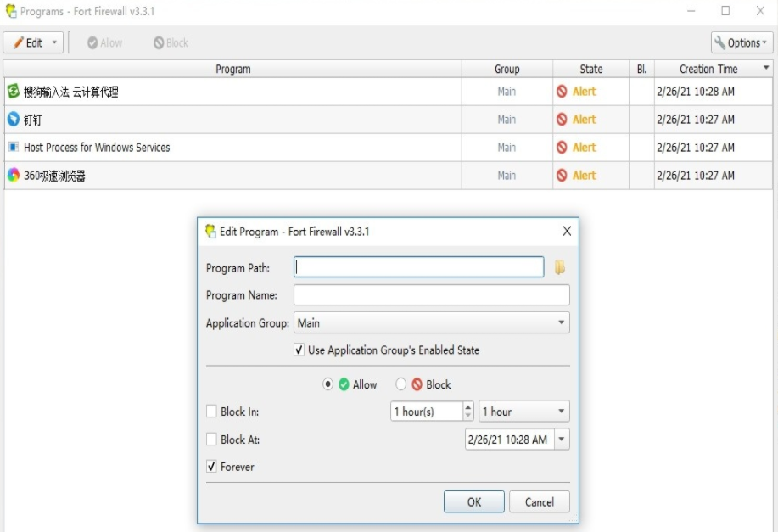Click the Block toolbar button
Viewport: 778px width, 532px height.
pyautogui.click(x=171, y=42)
